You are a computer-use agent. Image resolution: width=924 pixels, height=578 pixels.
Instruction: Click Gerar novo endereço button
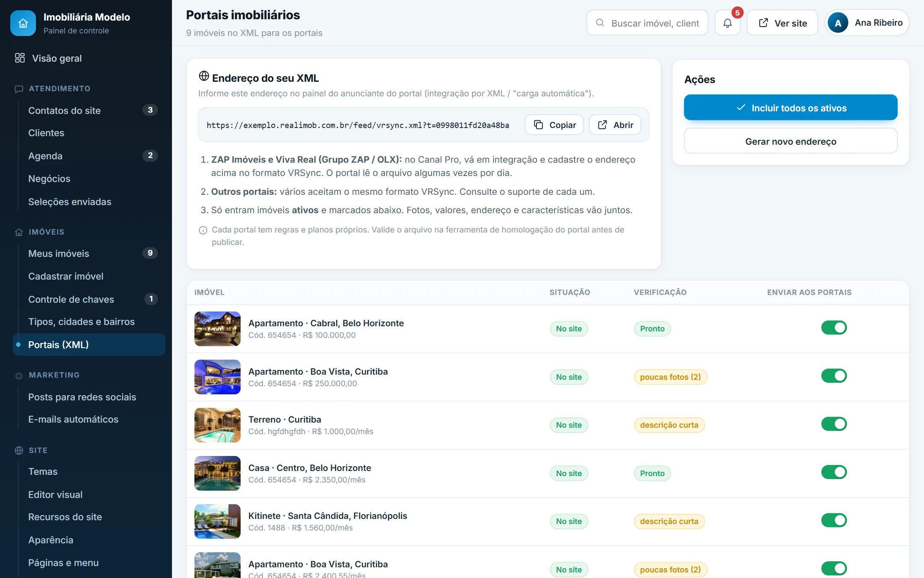(791, 141)
